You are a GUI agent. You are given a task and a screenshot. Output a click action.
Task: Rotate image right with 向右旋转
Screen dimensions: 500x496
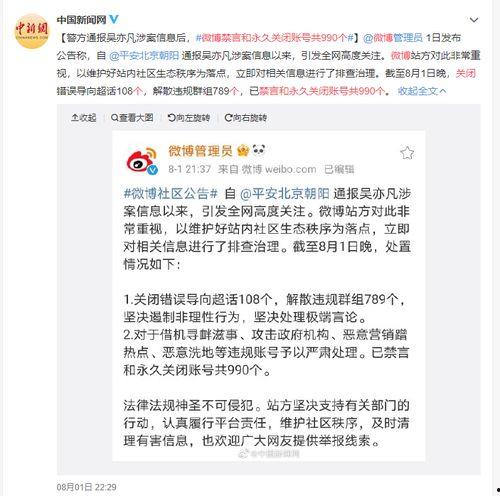pyautogui.click(x=246, y=117)
